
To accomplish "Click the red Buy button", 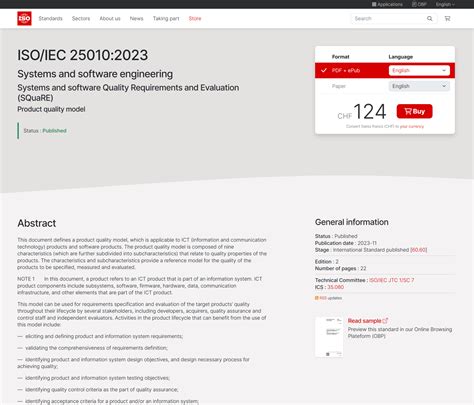I will (x=414, y=111).
